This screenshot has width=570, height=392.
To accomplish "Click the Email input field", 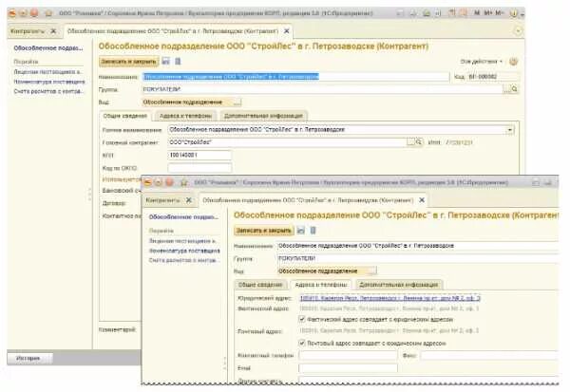I will click(x=348, y=368).
